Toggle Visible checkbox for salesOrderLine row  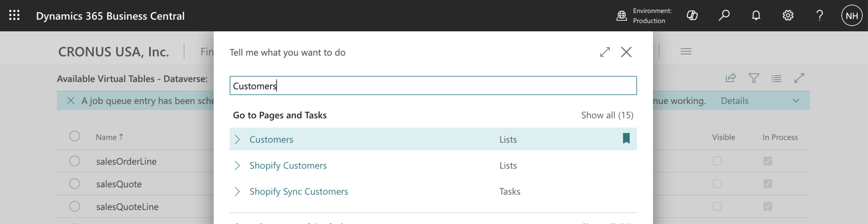717,161
